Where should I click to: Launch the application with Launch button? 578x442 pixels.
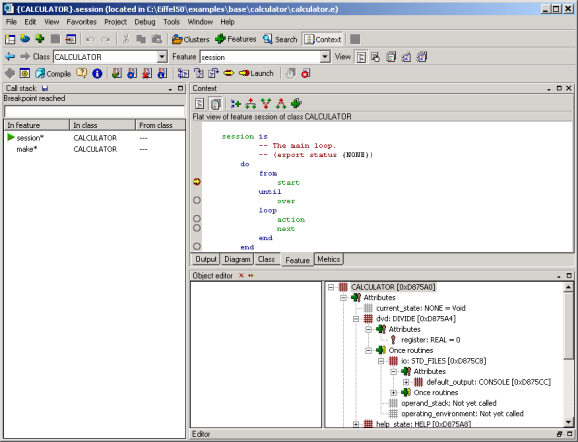point(256,73)
